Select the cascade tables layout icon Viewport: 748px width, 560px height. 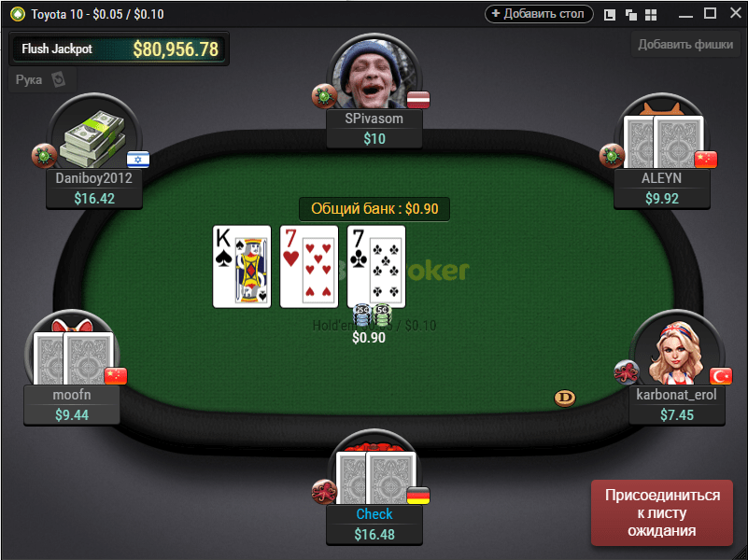[x=630, y=15]
